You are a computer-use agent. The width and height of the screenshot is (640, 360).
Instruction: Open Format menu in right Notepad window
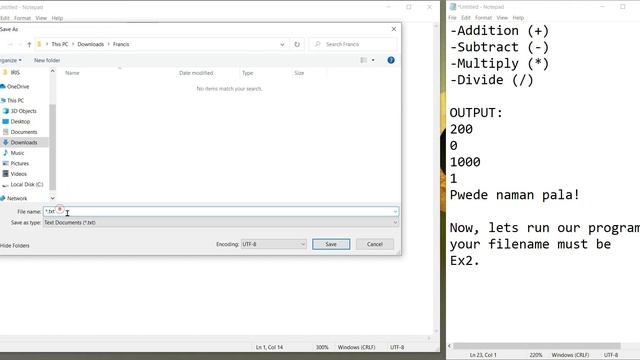pyautogui.click(x=483, y=18)
